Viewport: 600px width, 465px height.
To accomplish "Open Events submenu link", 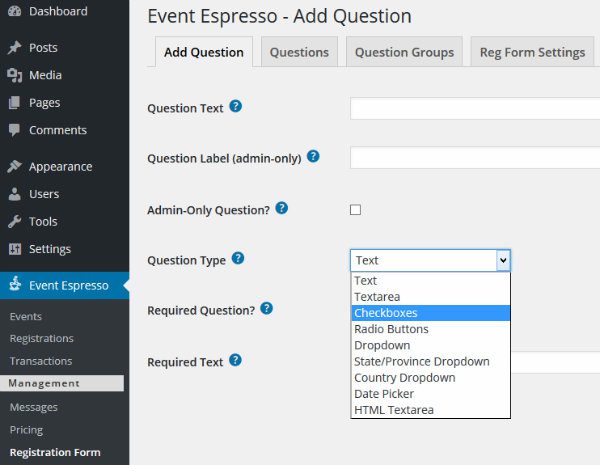I will point(26,317).
